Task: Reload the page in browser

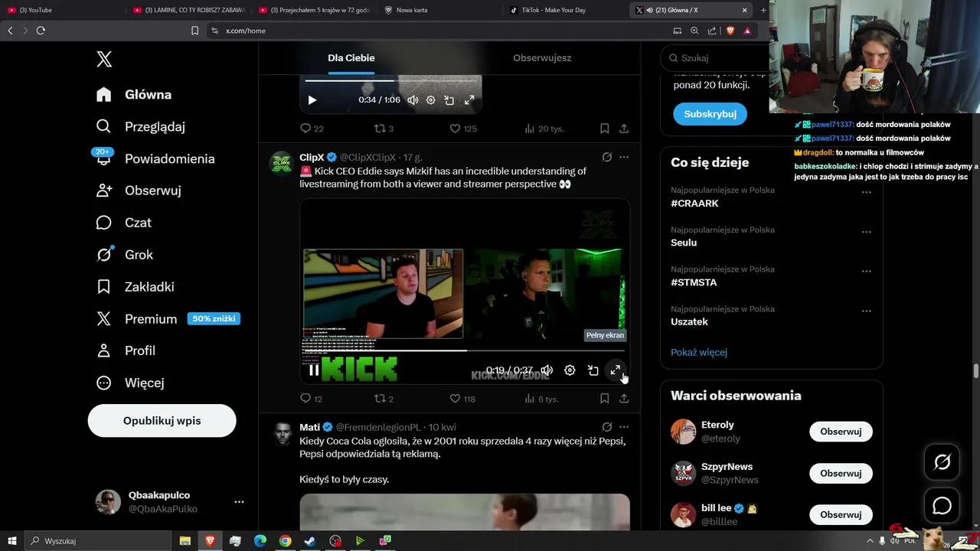Action: [x=41, y=31]
